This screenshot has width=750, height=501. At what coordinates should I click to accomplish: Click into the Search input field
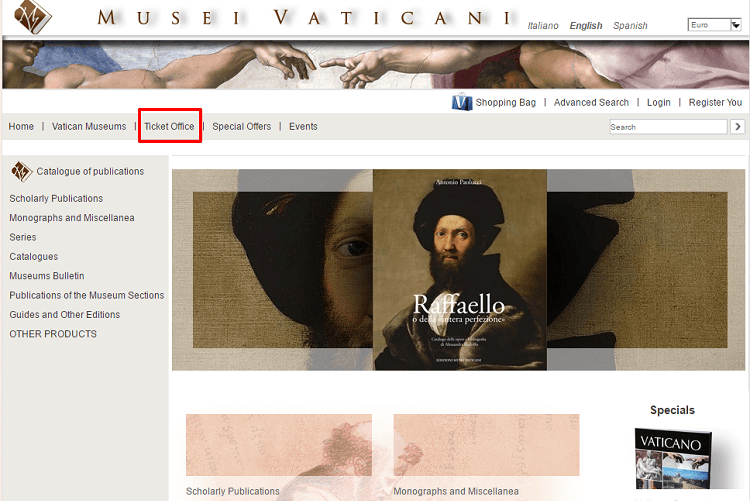point(668,127)
